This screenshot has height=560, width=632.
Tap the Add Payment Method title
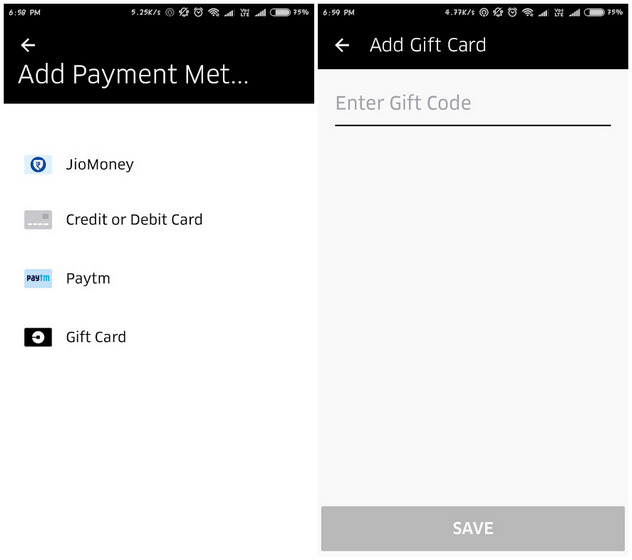click(x=133, y=75)
